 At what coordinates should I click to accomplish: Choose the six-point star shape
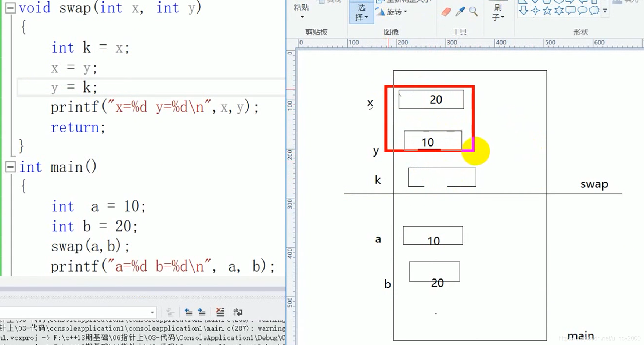[559, 11]
